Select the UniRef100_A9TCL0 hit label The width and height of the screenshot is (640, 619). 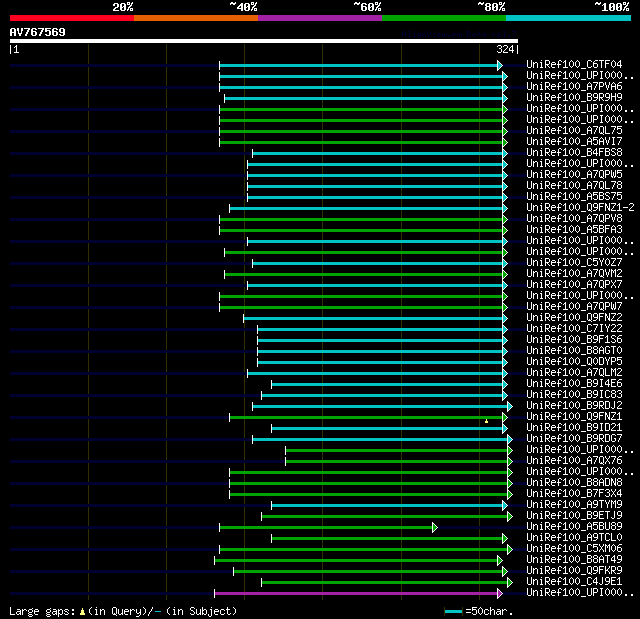pyautogui.click(x=573, y=538)
